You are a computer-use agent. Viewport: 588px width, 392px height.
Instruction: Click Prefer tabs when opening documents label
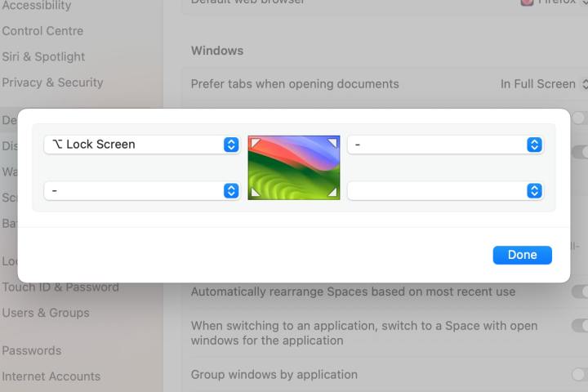point(295,84)
